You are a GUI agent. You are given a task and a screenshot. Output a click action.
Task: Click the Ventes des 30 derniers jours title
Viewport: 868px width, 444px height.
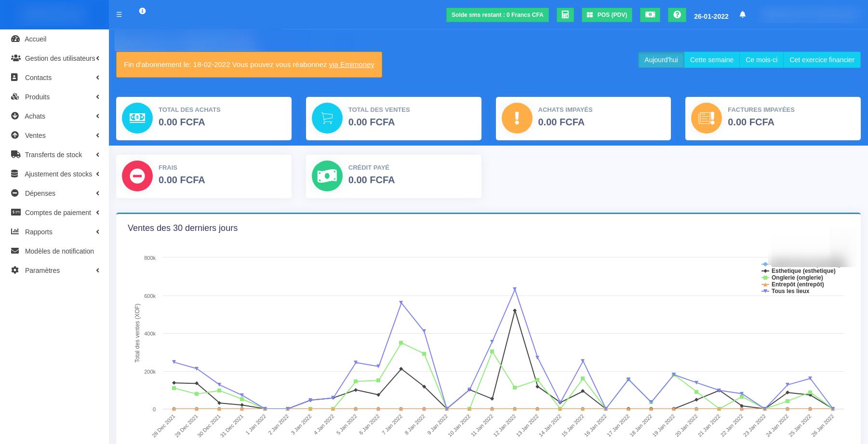click(183, 228)
